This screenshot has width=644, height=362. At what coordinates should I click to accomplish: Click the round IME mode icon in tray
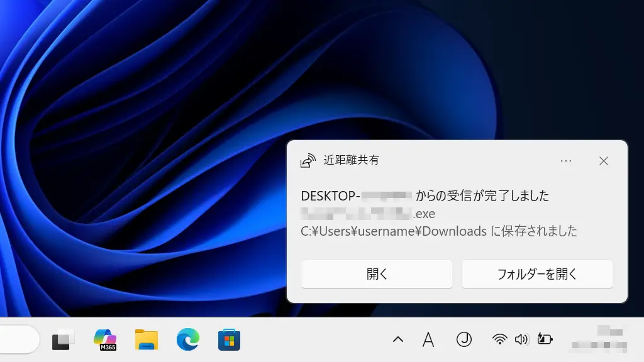464,340
